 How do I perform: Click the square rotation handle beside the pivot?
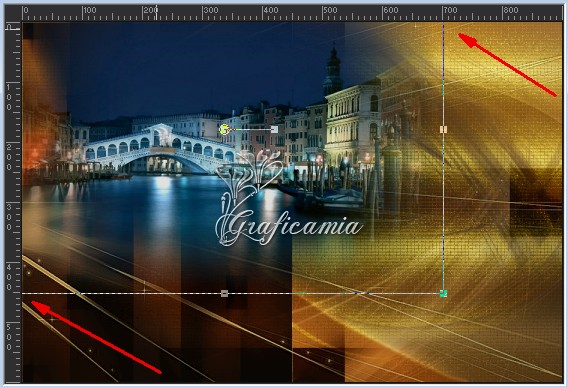pyautogui.click(x=274, y=129)
